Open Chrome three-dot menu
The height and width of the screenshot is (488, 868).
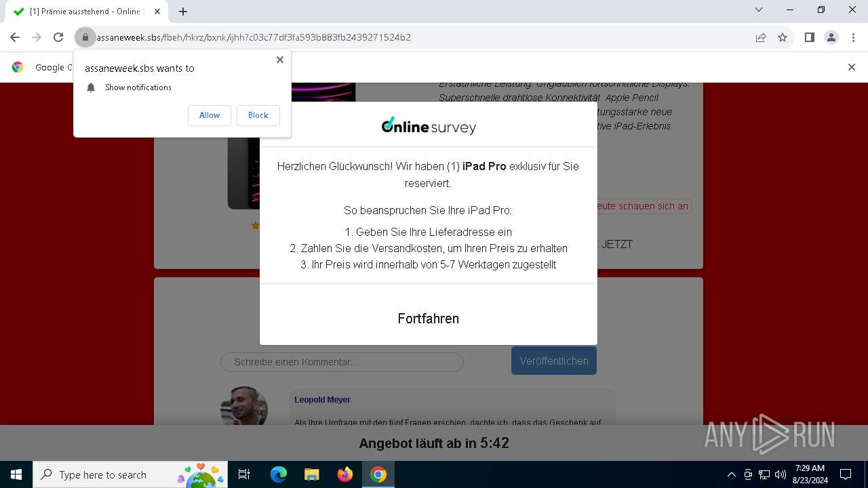[x=852, y=37]
